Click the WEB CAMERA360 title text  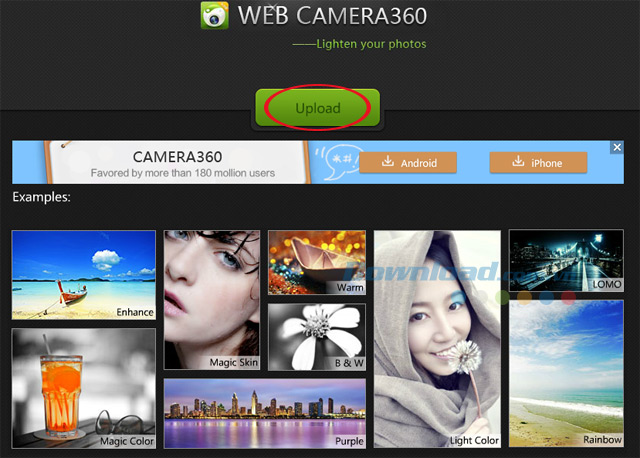point(332,16)
